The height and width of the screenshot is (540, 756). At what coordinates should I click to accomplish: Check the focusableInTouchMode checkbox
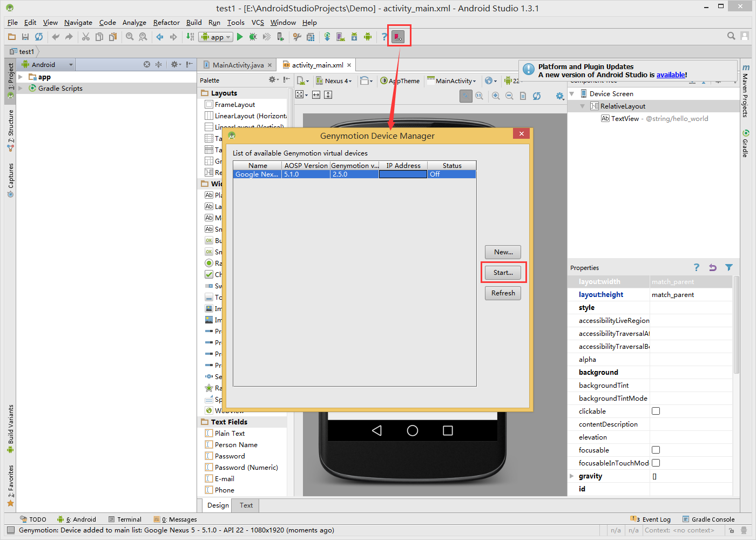point(656,463)
